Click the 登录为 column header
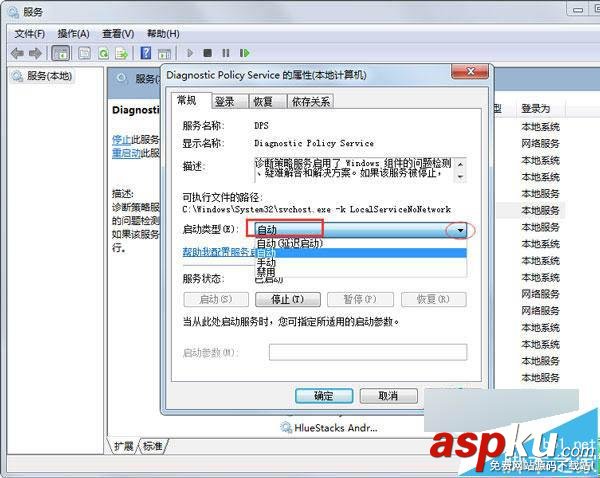 540,109
